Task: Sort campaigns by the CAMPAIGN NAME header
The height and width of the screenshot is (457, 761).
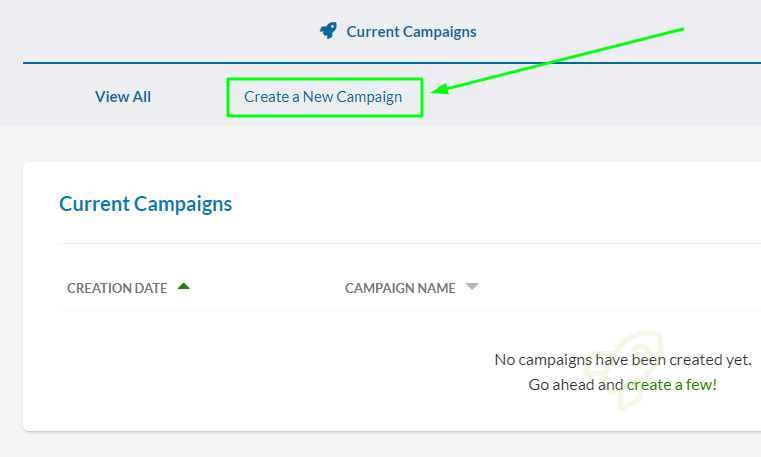Action: tap(400, 288)
